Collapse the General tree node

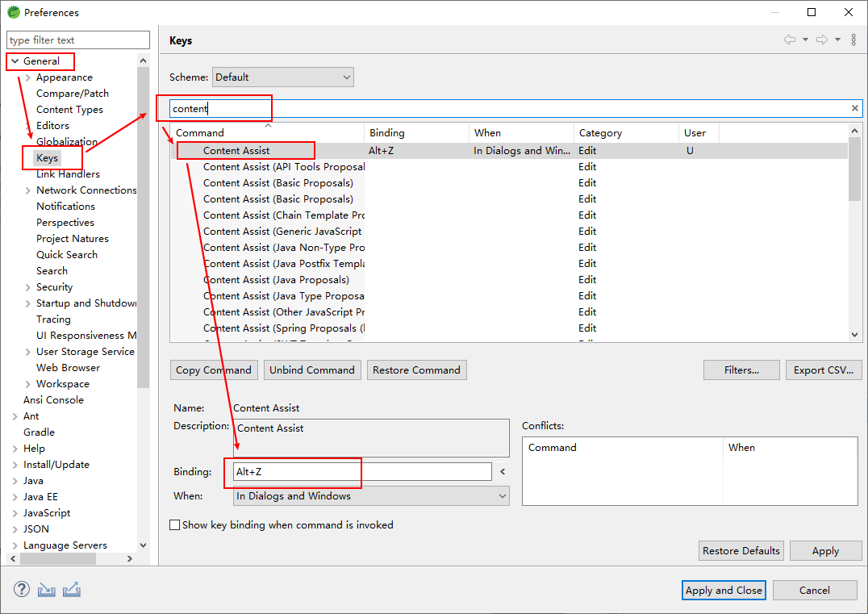coord(15,61)
